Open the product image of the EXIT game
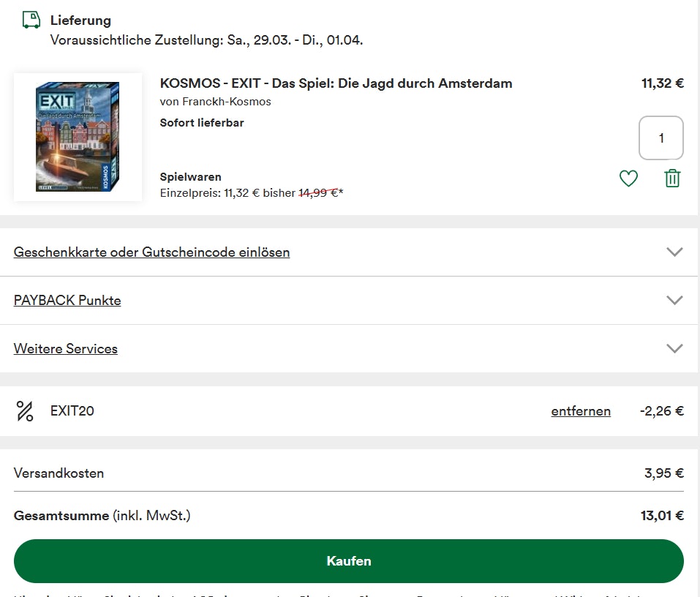Screen dimensions: 700x597 (78, 137)
